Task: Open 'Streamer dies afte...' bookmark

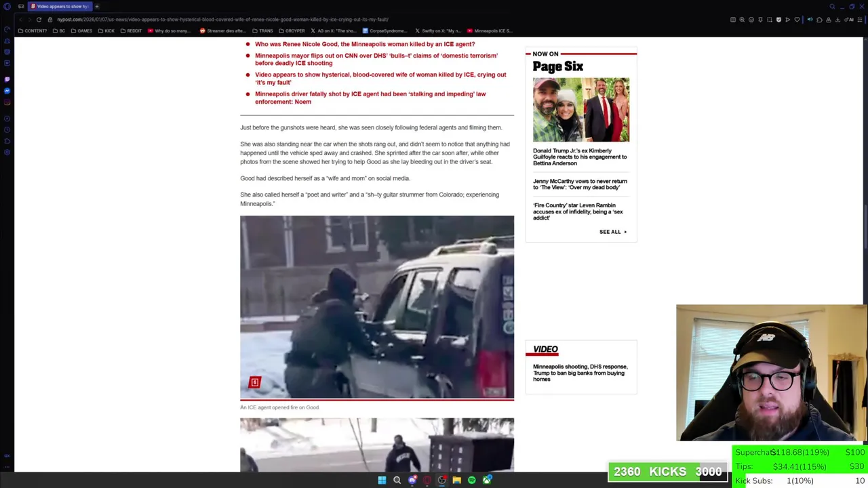Action: (x=222, y=30)
